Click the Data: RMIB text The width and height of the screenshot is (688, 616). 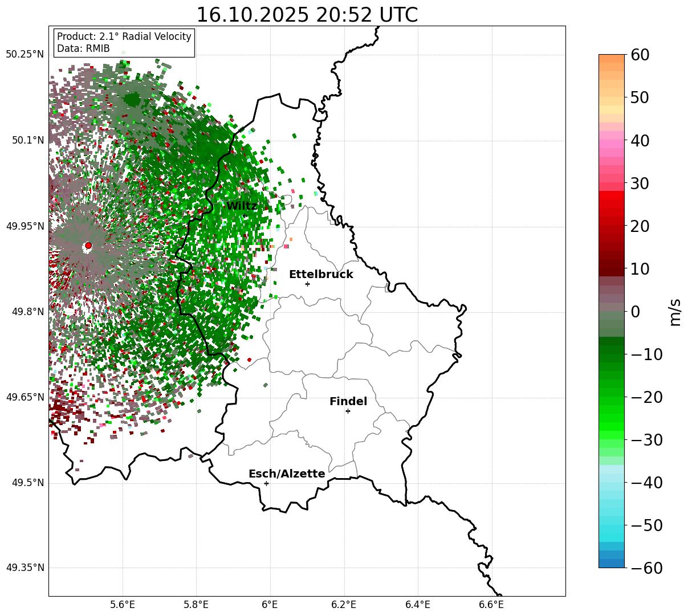pos(83,49)
